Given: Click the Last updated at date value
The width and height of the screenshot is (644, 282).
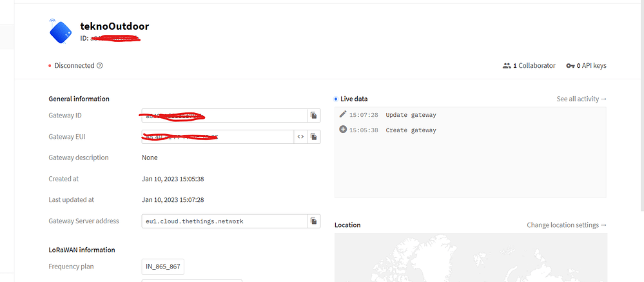Looking at the screenshot, I should click(x=173, y=200).
